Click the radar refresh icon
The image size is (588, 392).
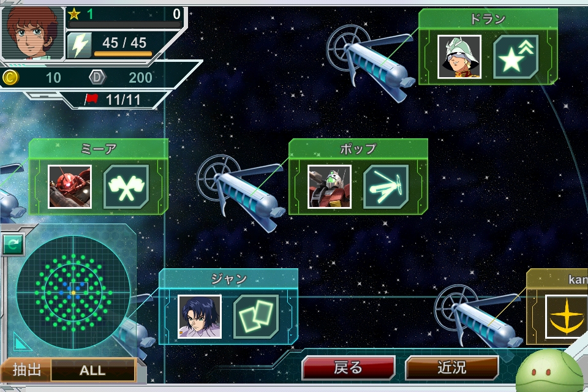[13, 245]
